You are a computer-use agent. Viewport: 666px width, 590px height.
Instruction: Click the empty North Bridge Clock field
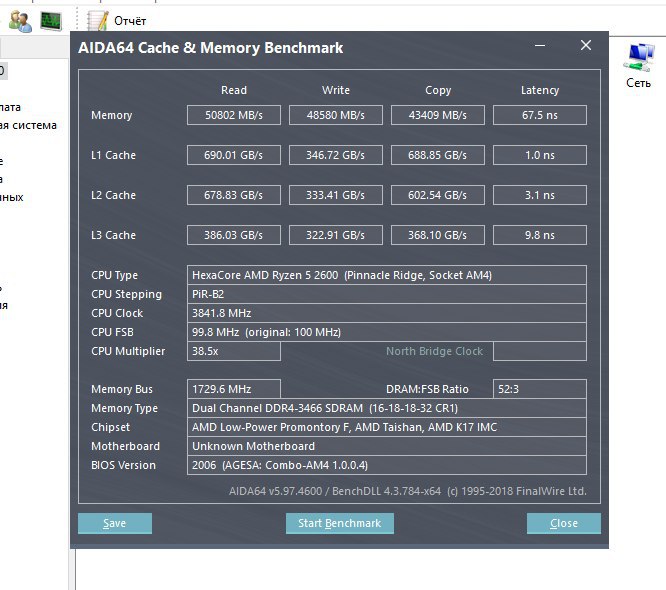tap(540, 351)
